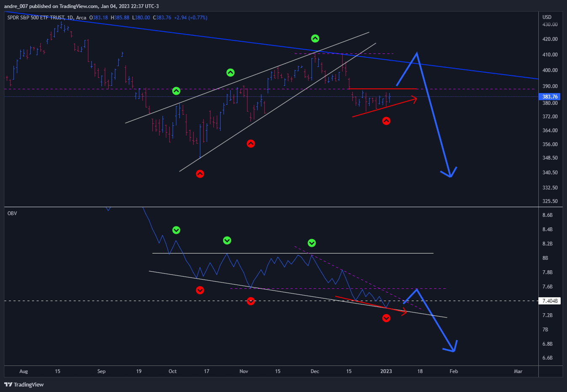Viewport: 567px width, 392px height.
Task: Click the 8.6B OBV axis label
Action: 547,215
